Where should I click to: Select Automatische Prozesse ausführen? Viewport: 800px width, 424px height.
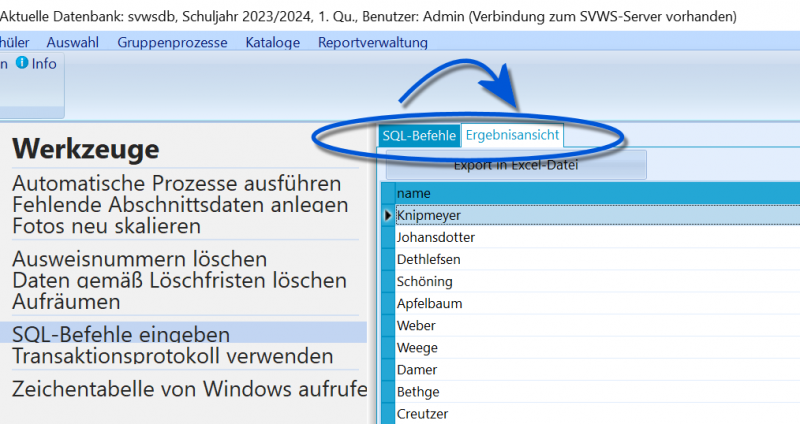tap(177, 183)
